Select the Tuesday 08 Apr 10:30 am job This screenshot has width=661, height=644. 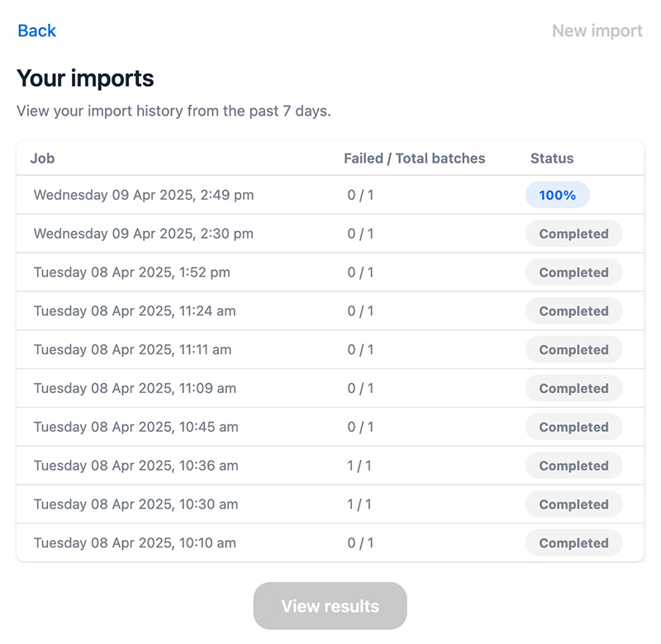pyautogui.click(x=136, y=504)
